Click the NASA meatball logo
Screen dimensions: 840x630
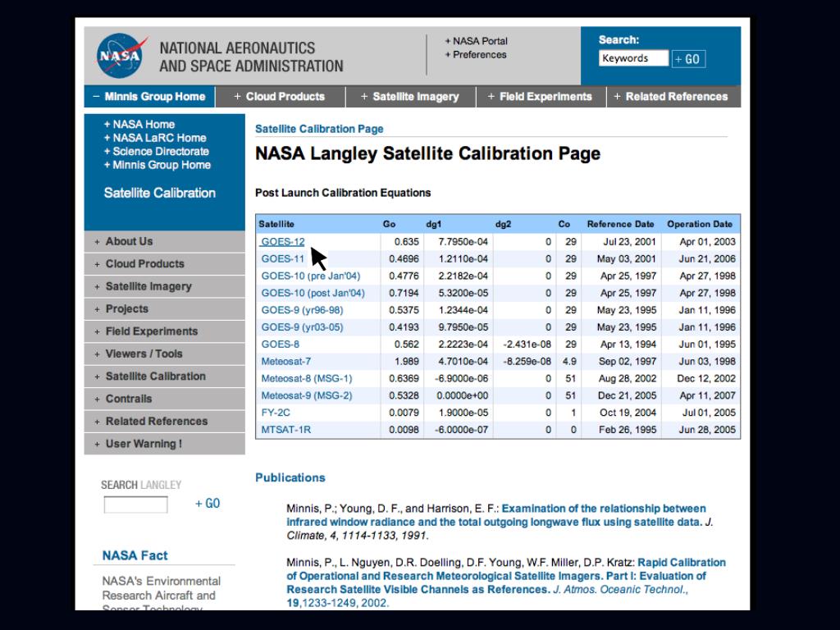(121, 55)
